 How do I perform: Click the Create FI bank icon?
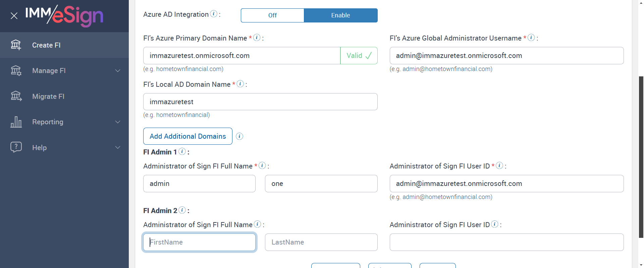pos(16,45)
